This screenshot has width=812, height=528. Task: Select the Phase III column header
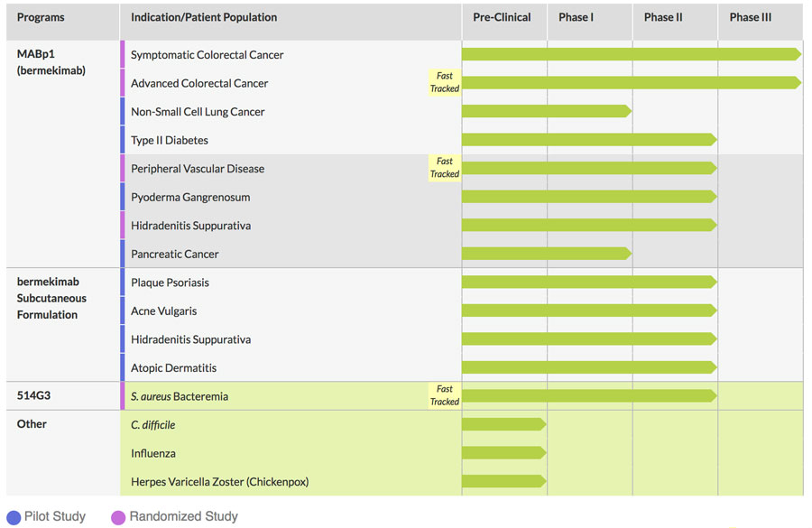750,17
